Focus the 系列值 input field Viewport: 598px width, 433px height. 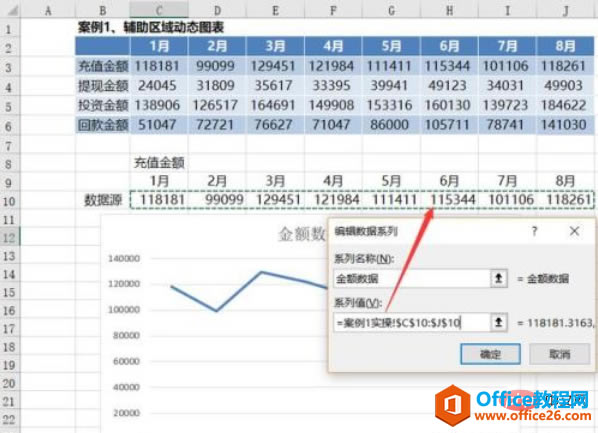[x=412, y=323]
